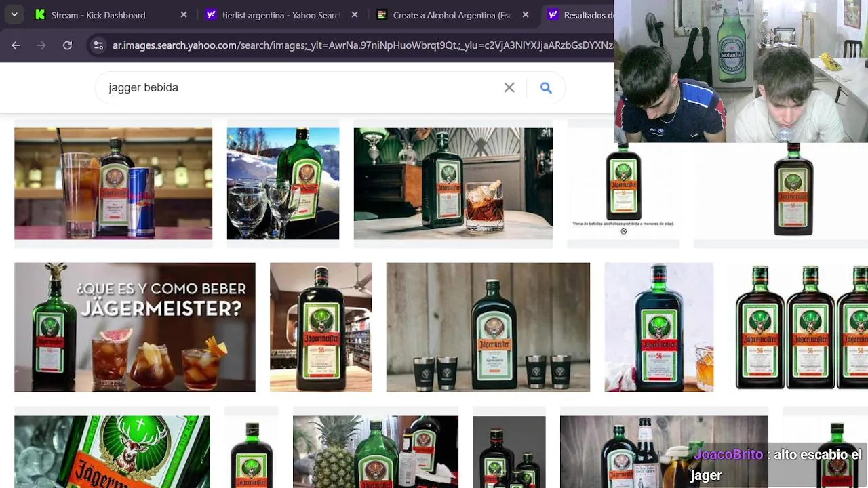Close the Create a Alcohol Argentina tab
868x488 pixels.
tap(525, 14)
